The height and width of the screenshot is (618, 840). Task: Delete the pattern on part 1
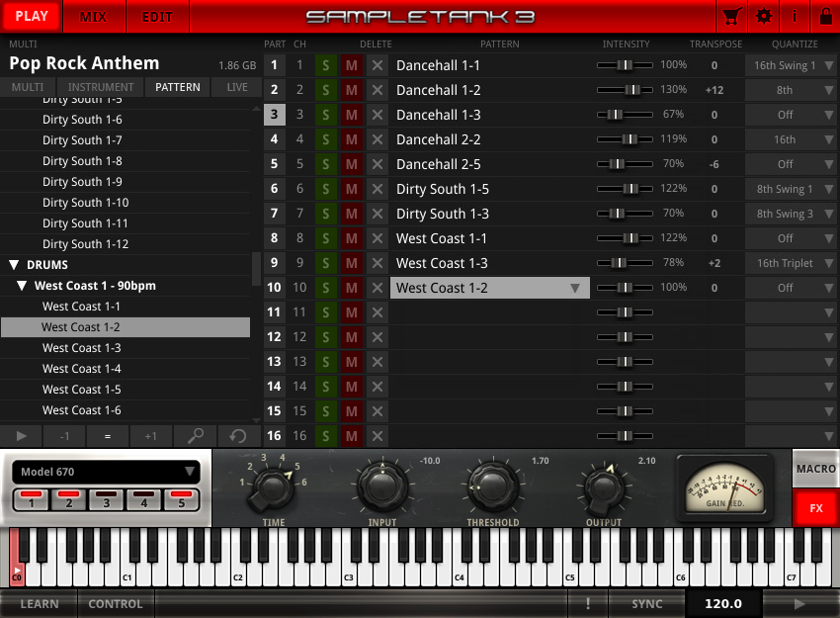(x=378, y=65)
